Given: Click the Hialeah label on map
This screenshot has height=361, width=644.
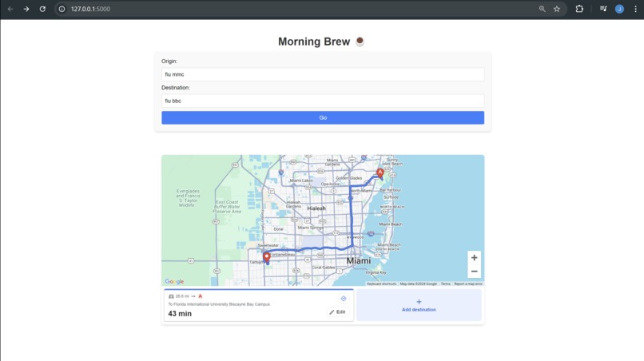Looking at the screenshot, I should pos(316,208).
